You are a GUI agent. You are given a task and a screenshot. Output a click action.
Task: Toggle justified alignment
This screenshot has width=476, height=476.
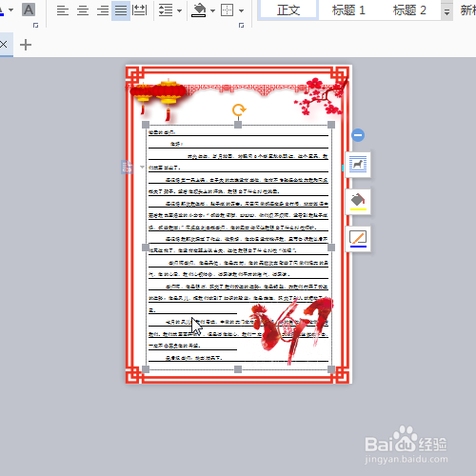point(121,10)
